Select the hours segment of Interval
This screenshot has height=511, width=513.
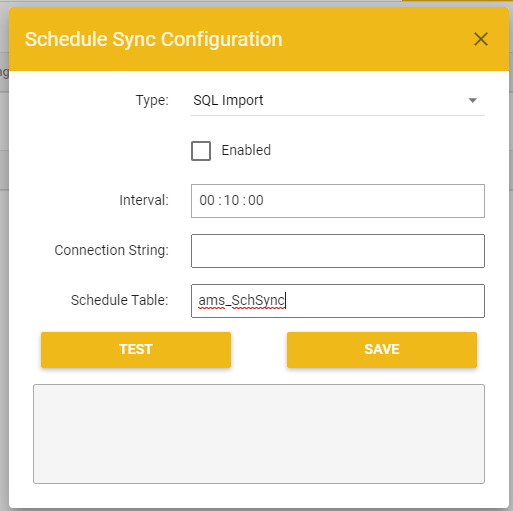click(207, 200)
